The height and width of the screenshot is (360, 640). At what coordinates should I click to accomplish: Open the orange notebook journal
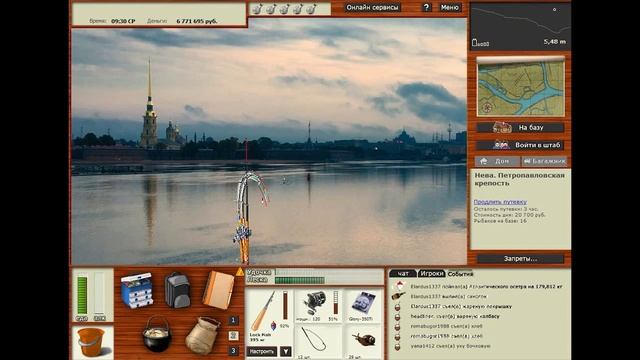(x=219, y=290)
